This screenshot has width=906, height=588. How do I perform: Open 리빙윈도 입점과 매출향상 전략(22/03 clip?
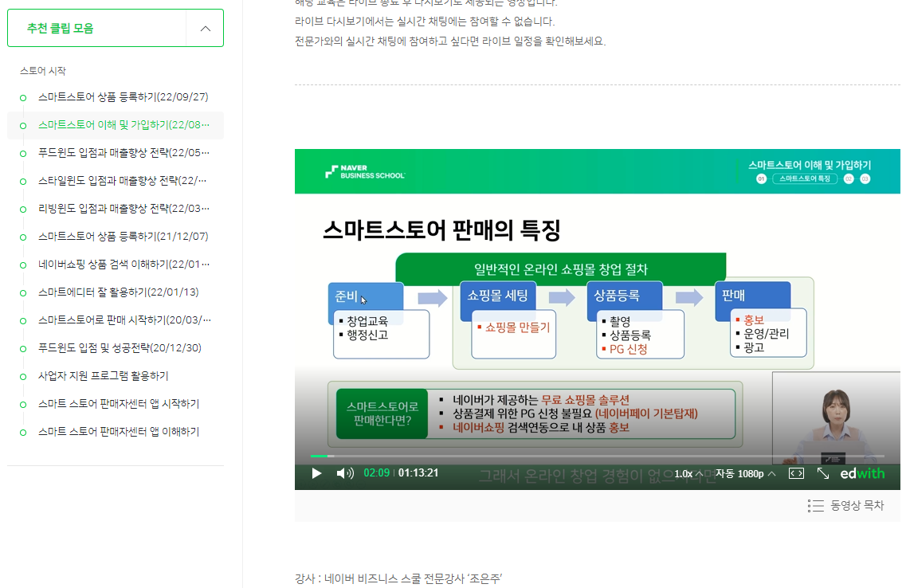(124, 209)
